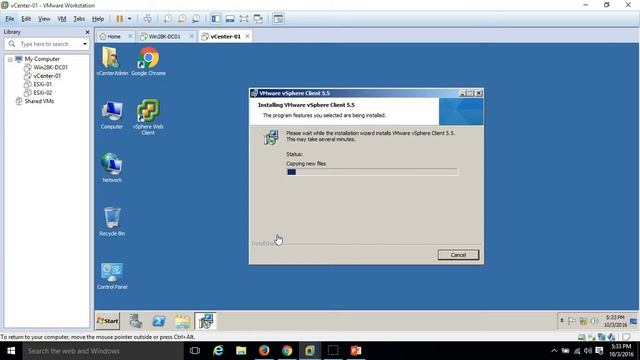The height and width of the screenshot is (360, 640).
Task: Click the Unity mode toolbar icon
Action: 258,19
